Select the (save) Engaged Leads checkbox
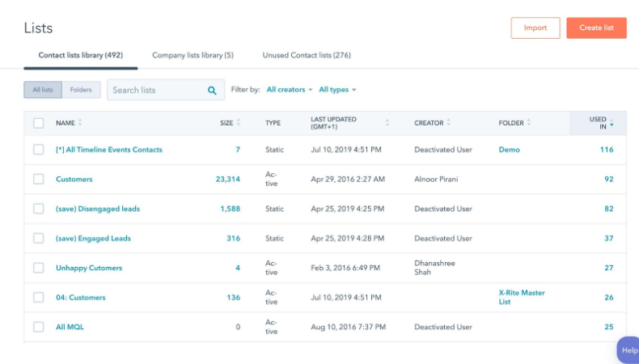This screenshot has height=364, width=639. [38, 238]
